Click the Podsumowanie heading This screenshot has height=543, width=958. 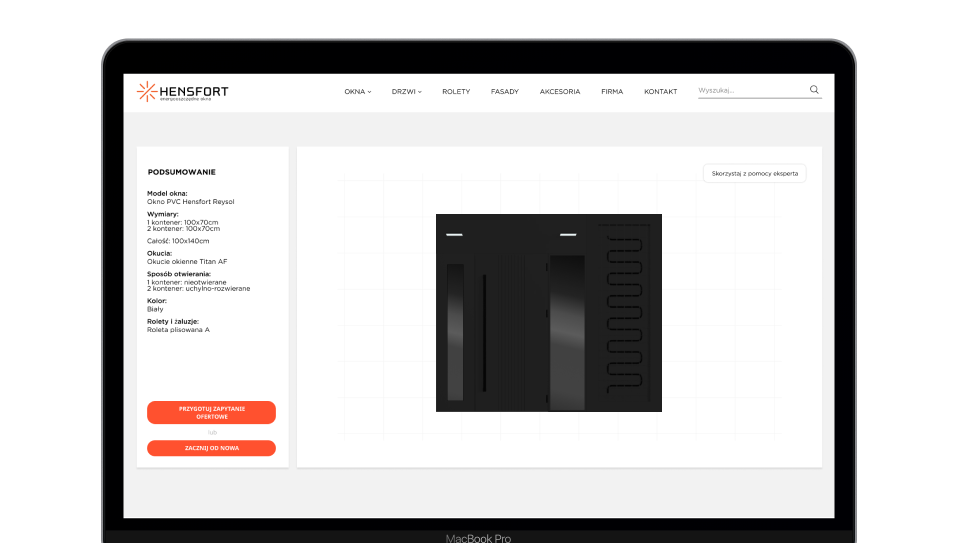[181, 172]
